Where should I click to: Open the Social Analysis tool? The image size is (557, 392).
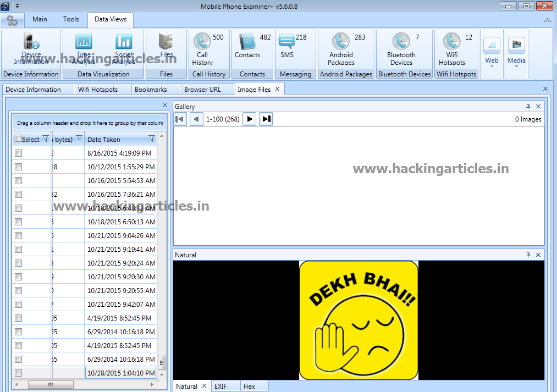point(123,48)
